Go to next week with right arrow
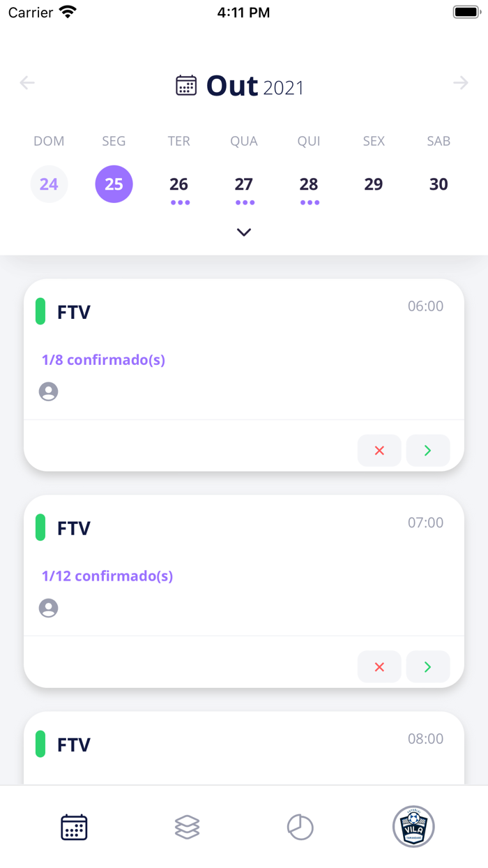This screenshot has width=488, height=868. point(461,83)
